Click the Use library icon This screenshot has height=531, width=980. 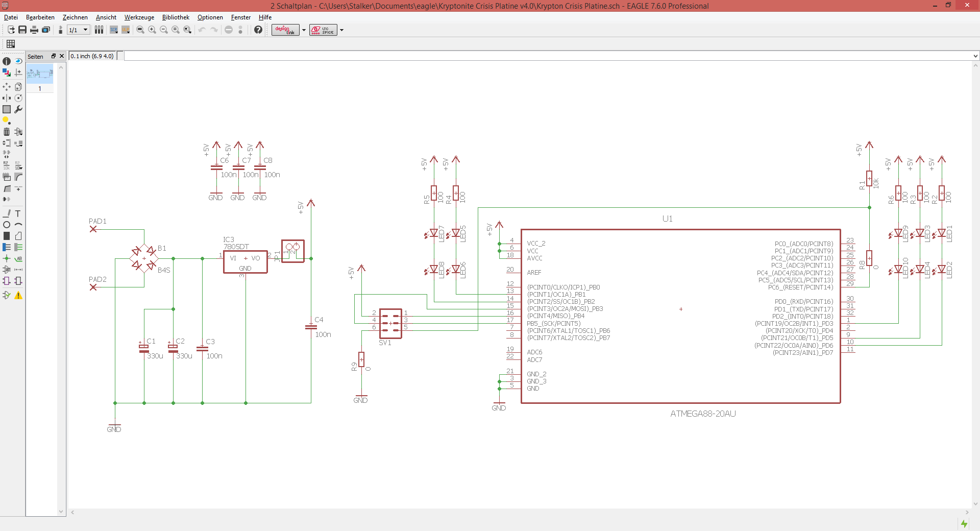coord(99,30)
